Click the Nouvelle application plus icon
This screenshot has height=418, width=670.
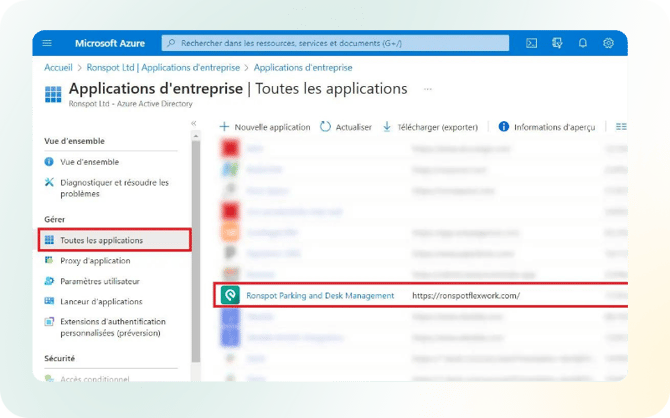pos(224,127)
